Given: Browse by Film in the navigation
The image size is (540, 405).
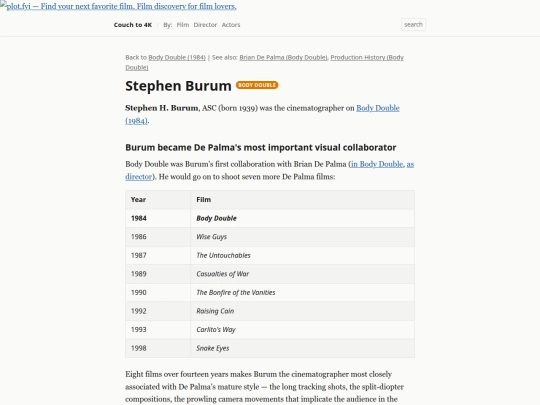Looking at the screenshot, I should tap(183, 25).
